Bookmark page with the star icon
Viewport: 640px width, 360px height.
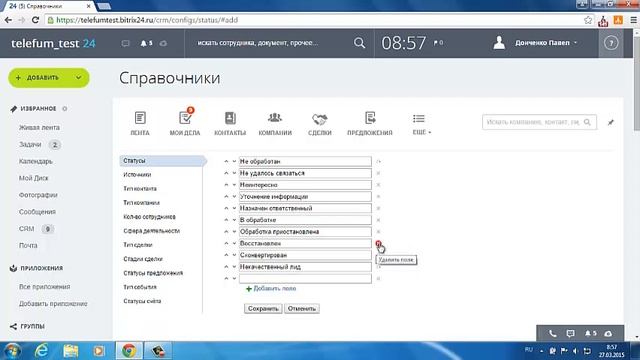(588, 20)
